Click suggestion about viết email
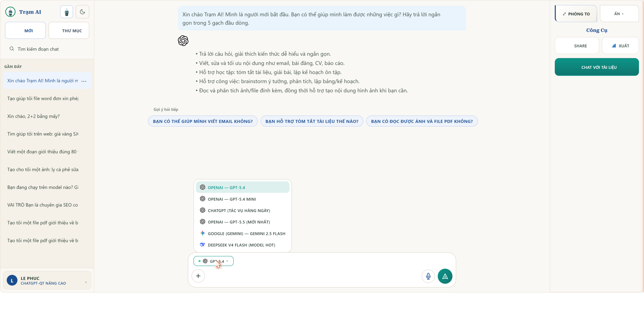644x314 pixels. tap(203, 121)
